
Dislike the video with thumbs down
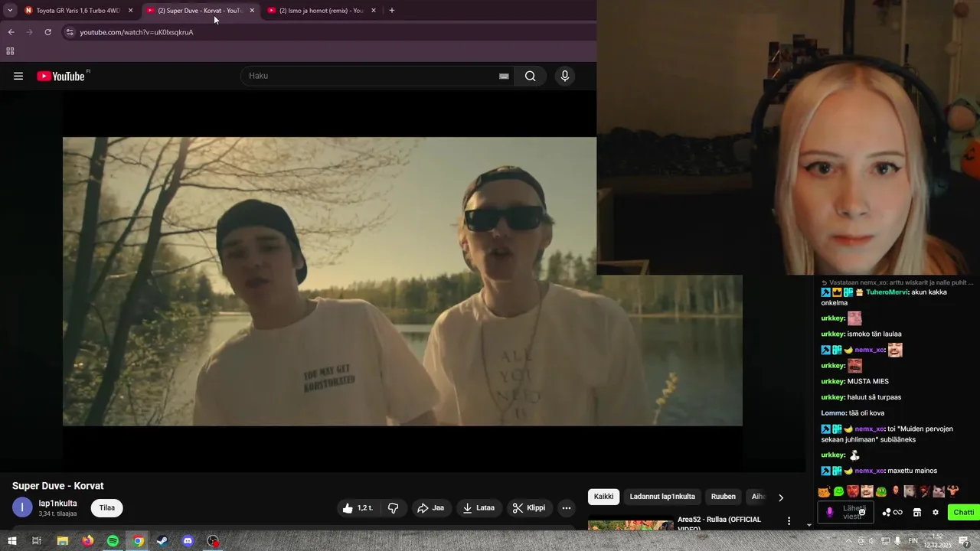(x=393, y=508)
